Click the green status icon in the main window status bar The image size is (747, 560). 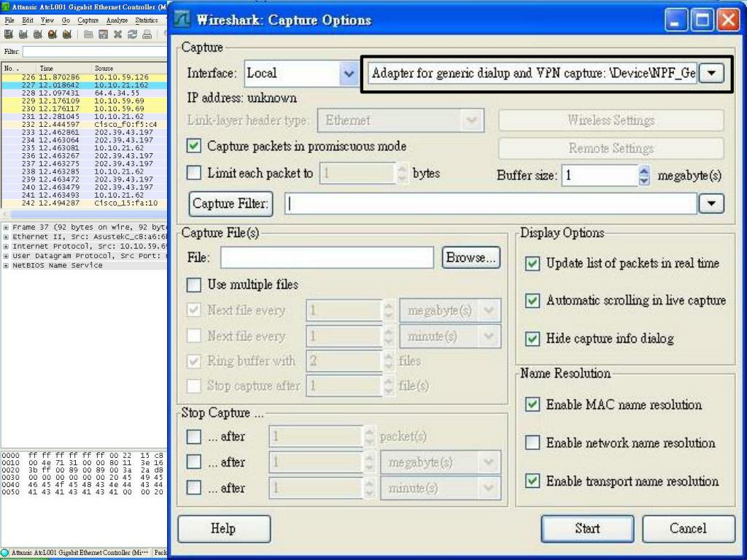coord(5,553)
